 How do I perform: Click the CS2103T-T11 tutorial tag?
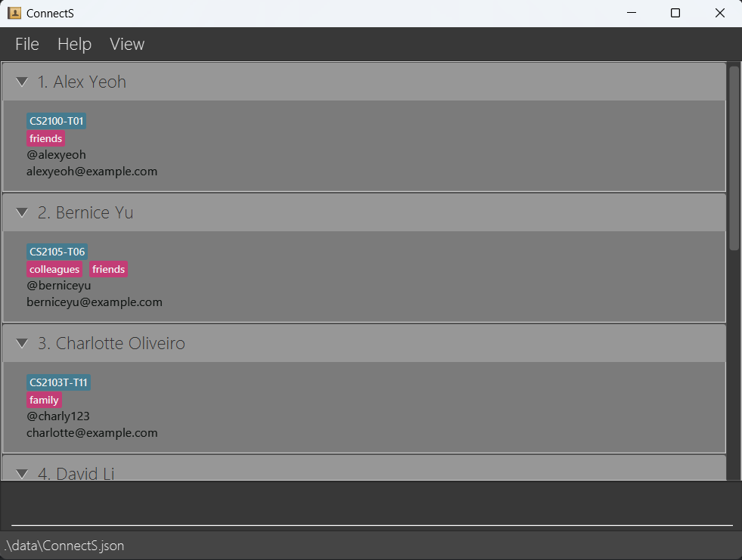pos(58,382)
